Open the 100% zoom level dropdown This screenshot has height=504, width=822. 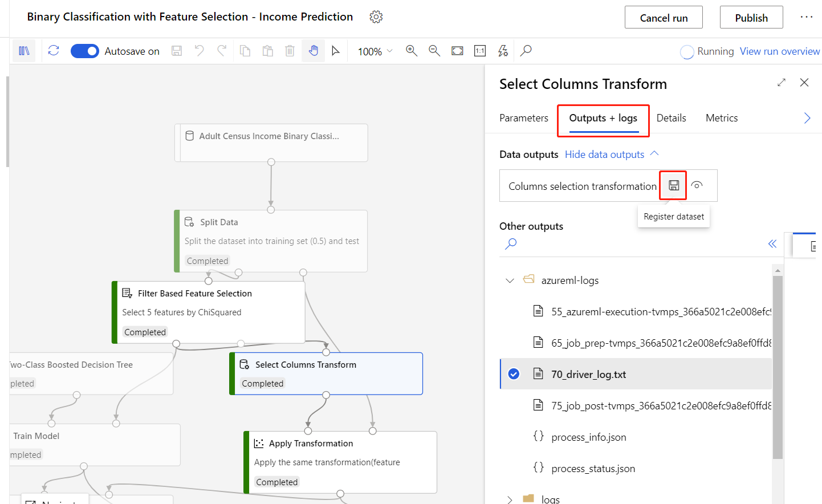coord(375,51)
